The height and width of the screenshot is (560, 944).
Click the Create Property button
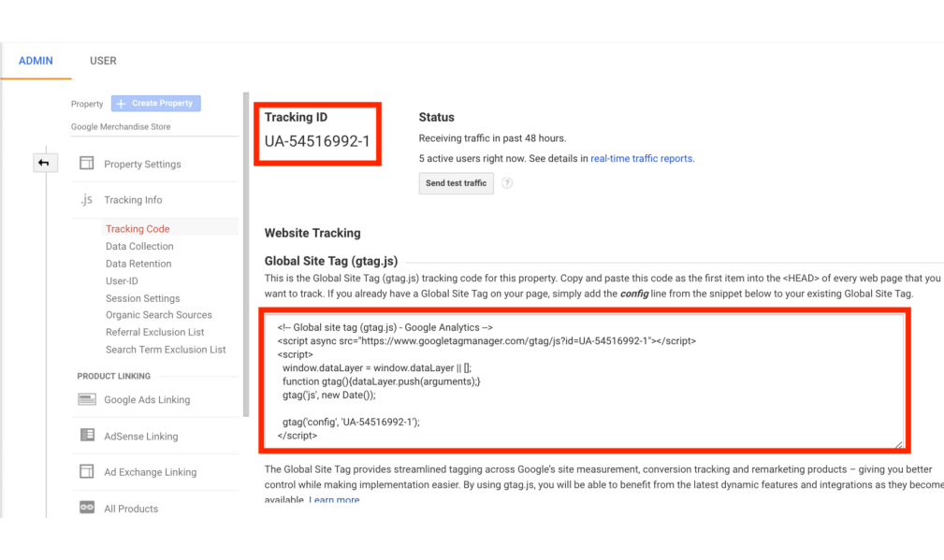pos(156,104)
